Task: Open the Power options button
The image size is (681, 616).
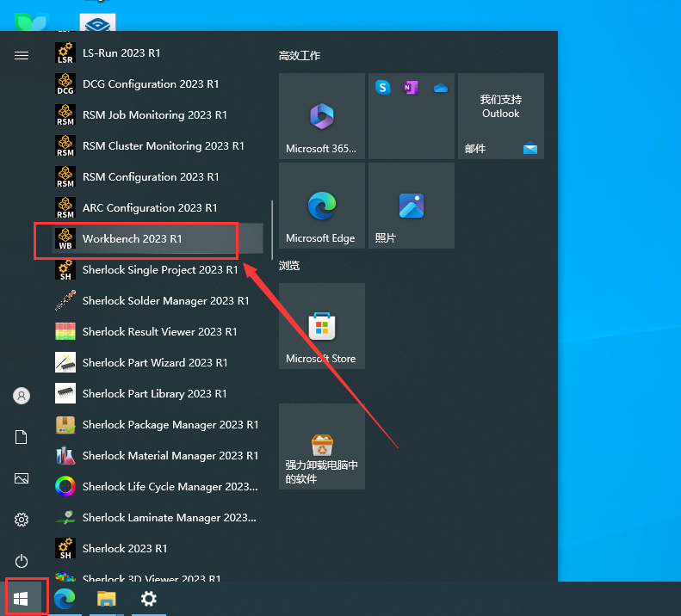Action: click(22, 561)
